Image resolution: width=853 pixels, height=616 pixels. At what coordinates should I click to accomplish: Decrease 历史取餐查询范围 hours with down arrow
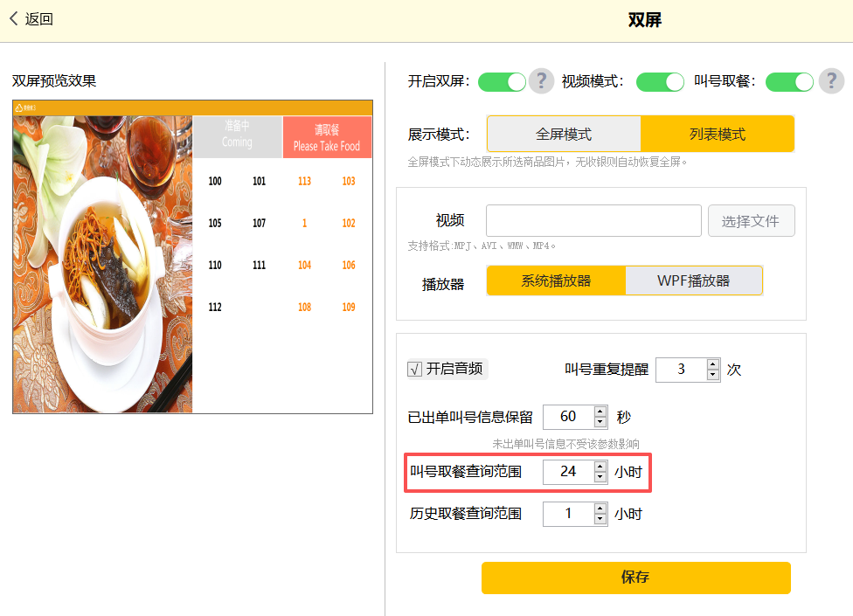tap(600, 519)
